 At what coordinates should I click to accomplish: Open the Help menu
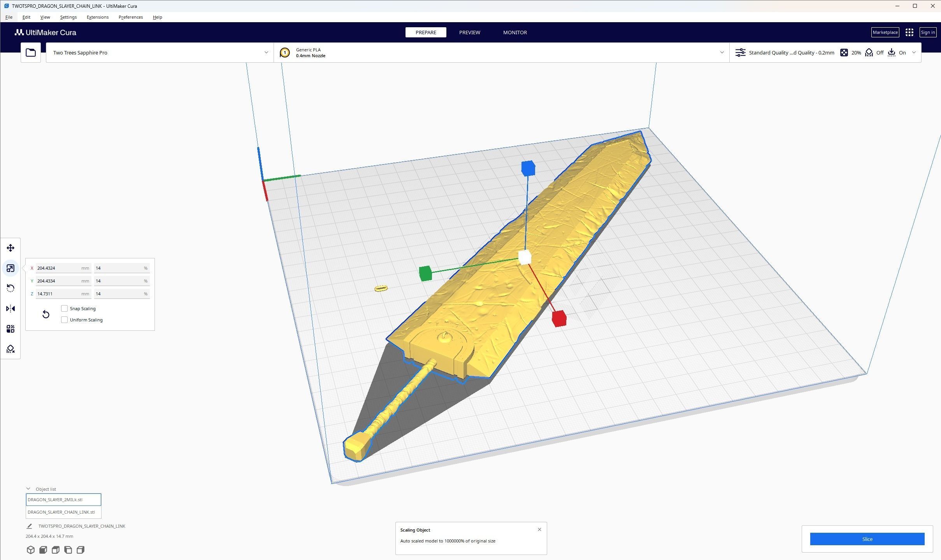(x=157, y=17)
